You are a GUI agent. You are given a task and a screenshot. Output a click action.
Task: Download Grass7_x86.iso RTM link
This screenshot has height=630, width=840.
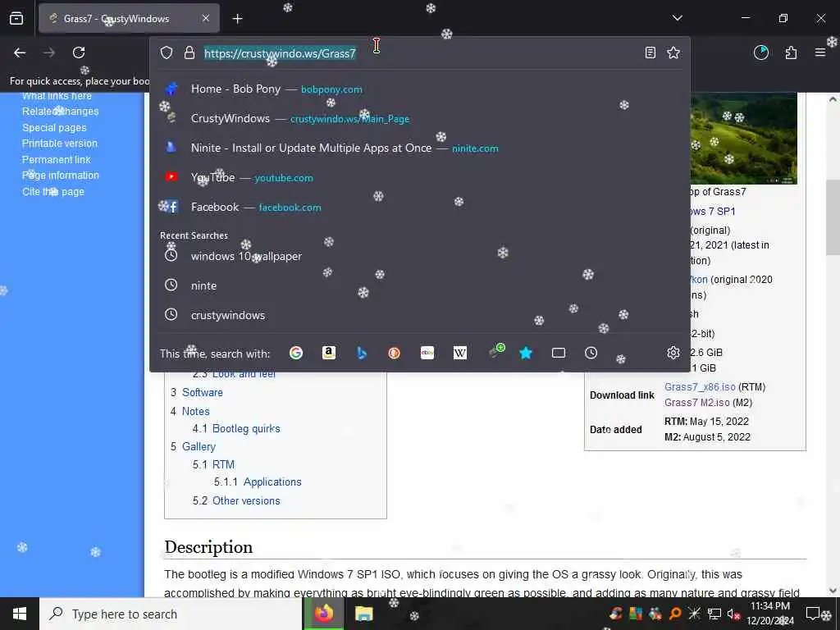pyautogui.click(x=700, y=387)
